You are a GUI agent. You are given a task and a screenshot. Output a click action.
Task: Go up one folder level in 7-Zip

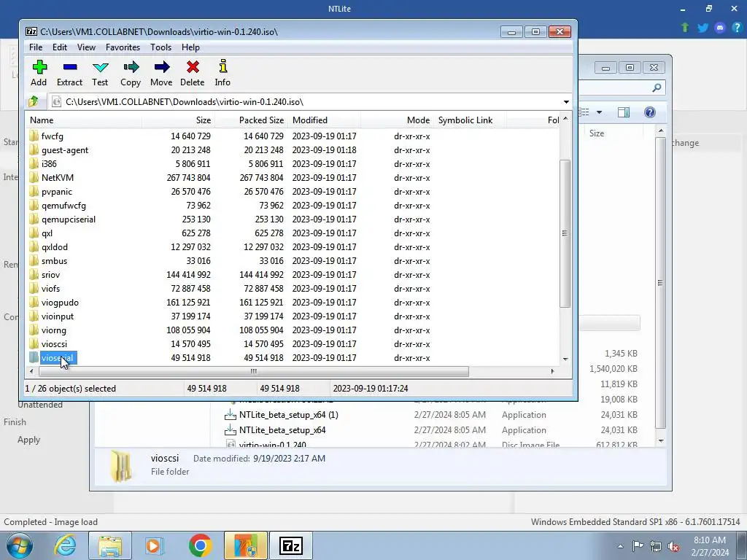click(x=34, y=101)
